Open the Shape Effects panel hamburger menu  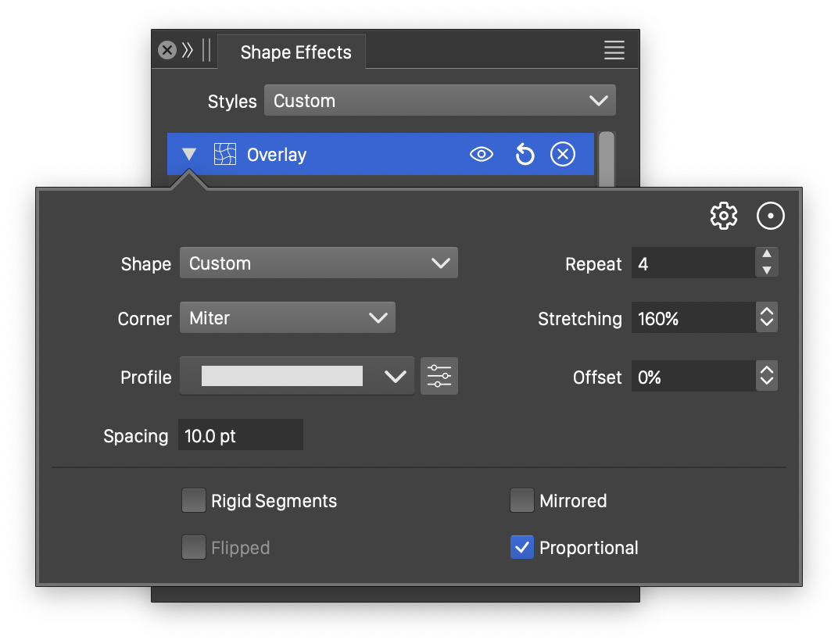tap(614, 51)
